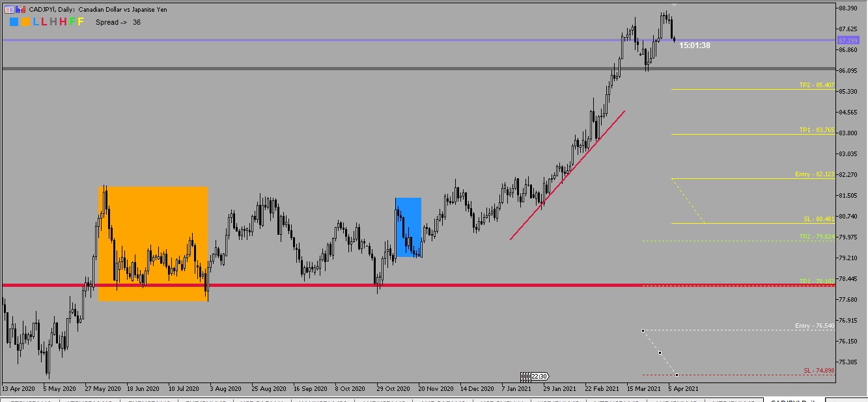
Task: Click the 87.199 current price tag
Action: [x=848, y=40]
